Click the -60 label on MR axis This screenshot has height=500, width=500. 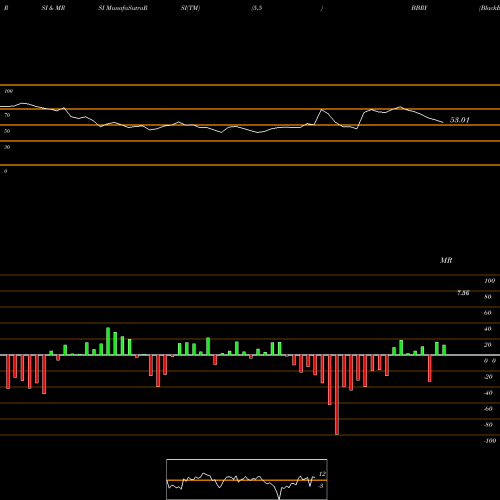[x=488, y=409]
